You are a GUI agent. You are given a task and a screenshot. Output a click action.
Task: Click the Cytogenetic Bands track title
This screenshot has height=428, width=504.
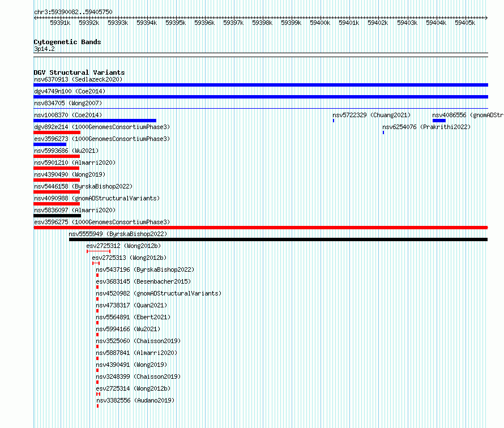tap(67, 42)
